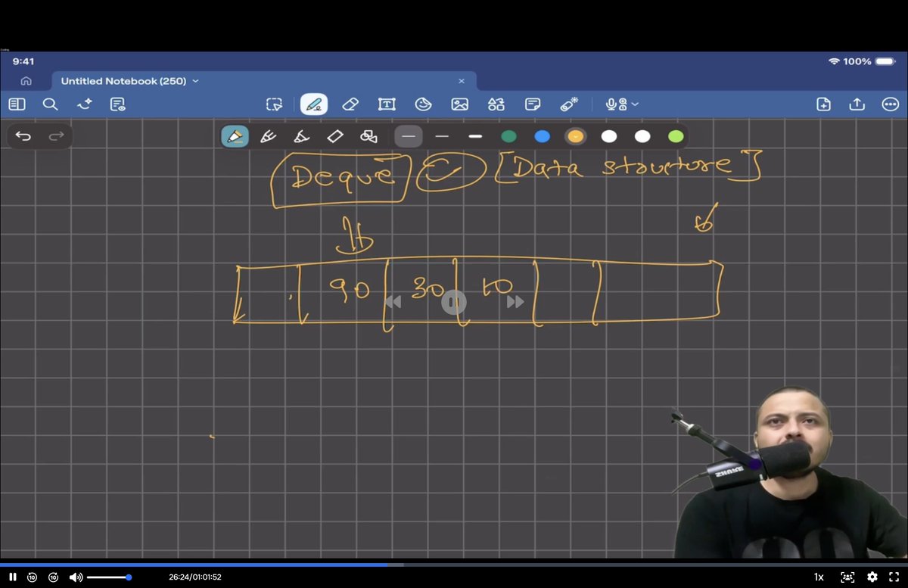
Task: Expand the notebook title dropdown chevron
Action: 196,81
